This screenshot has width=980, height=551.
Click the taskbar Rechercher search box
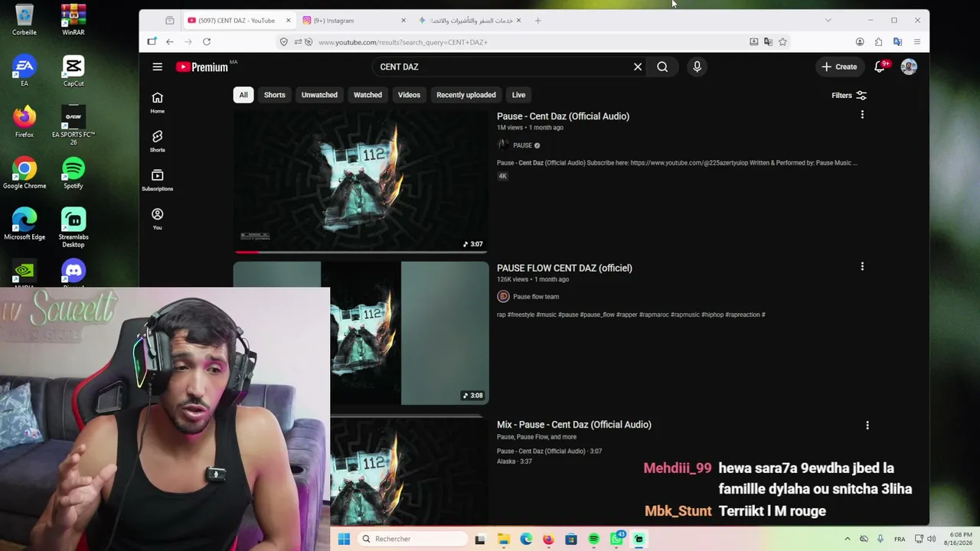pyautogui.click(x=413, y=539)
